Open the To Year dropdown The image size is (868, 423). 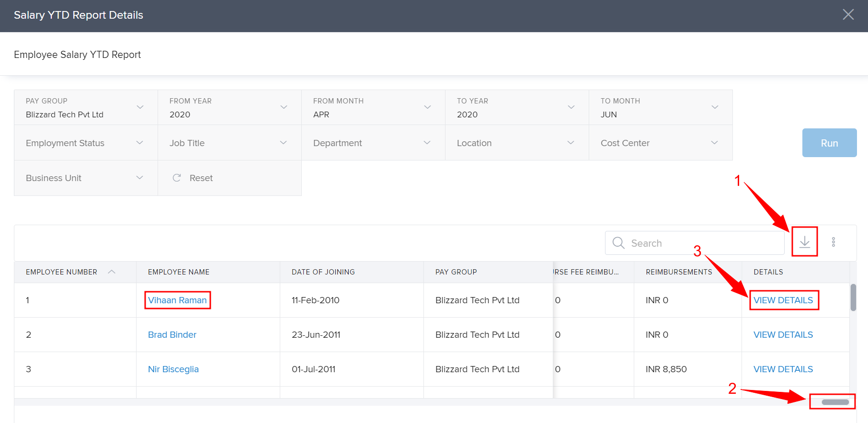[x=517, y=107]
